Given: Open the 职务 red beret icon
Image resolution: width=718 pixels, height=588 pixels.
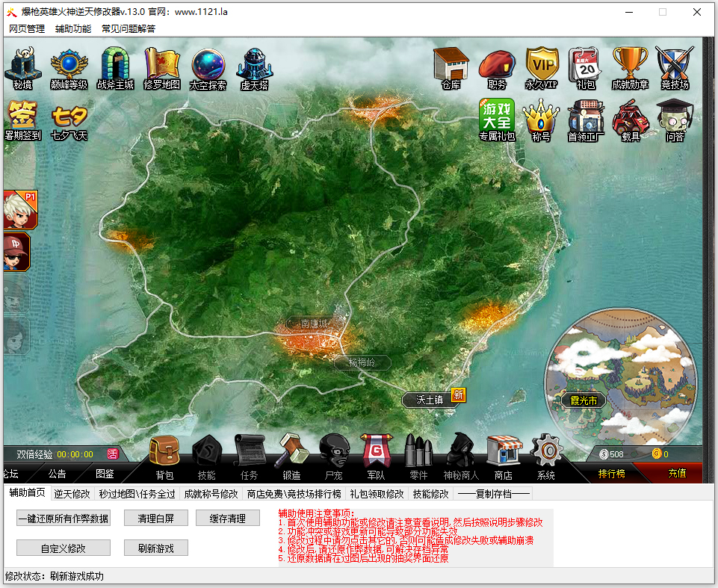Looking at the screenshot, I should click(x=497, y=69).
